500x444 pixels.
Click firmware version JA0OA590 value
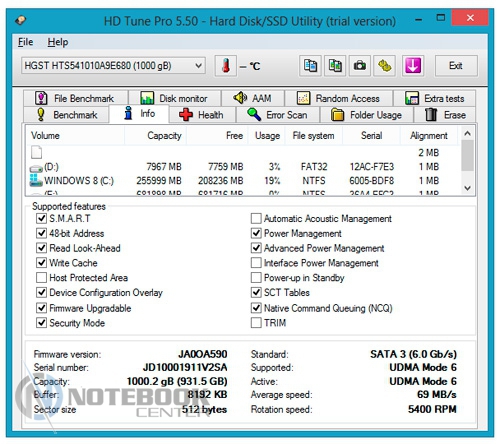point(203,354)
